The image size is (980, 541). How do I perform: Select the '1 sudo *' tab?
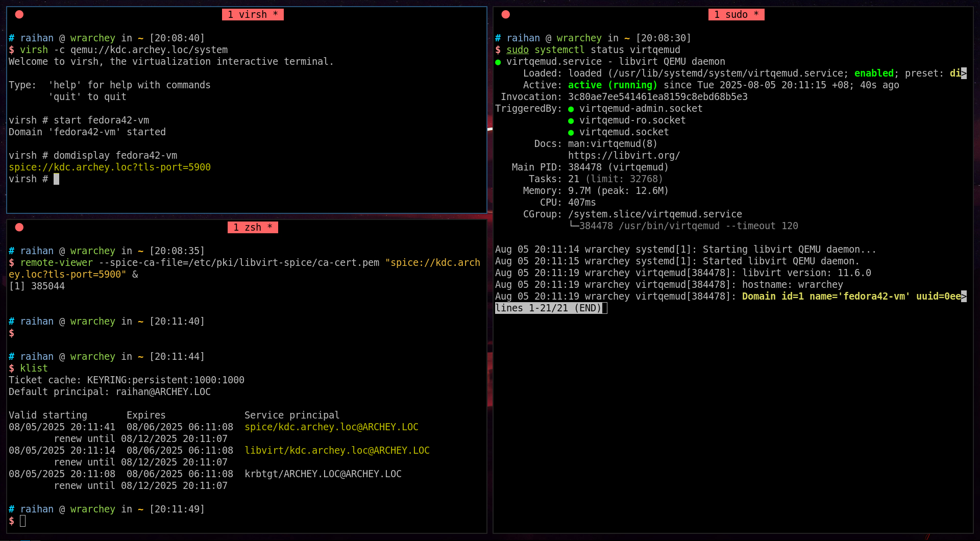coord(736,15)
